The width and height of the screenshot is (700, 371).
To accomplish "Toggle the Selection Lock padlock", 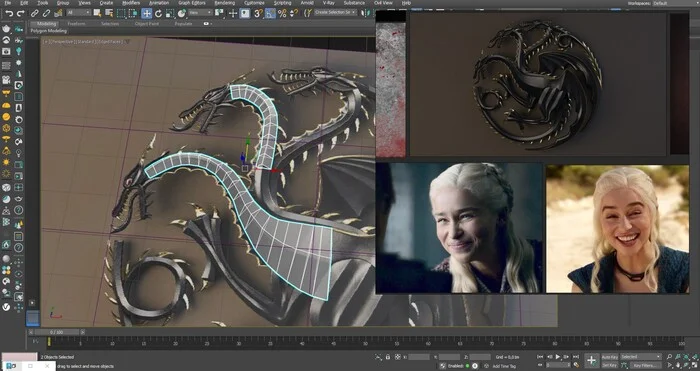I will (388, 357).
